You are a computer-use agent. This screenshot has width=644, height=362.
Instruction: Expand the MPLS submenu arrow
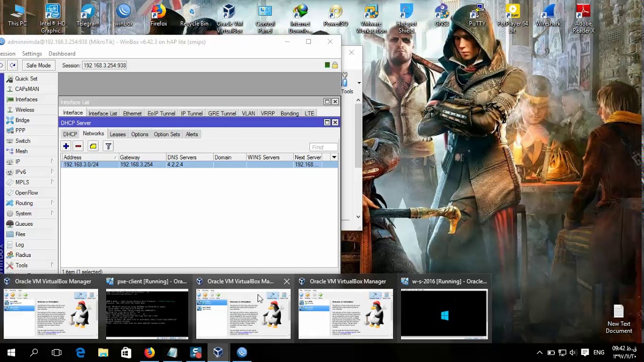tap(52, 182)
